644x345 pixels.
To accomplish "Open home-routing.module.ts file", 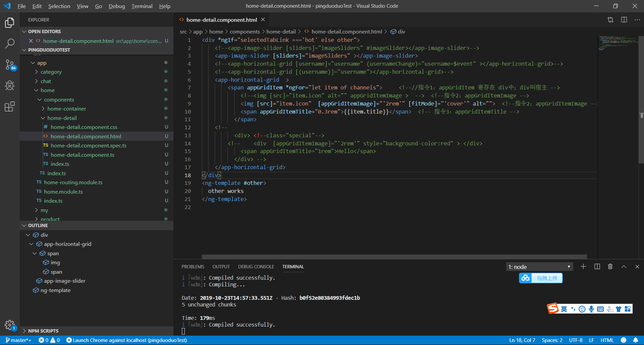I will coord(97,183).
